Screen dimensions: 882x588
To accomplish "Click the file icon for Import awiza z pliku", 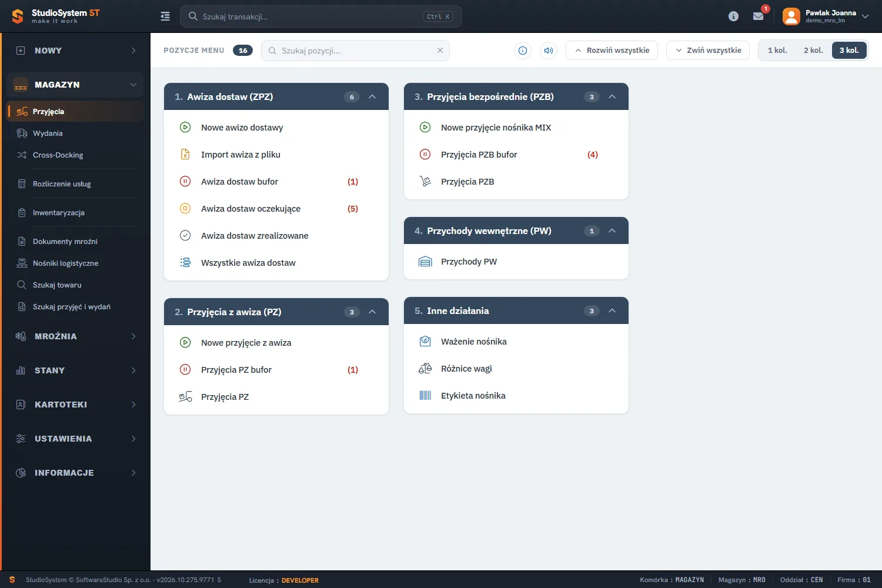I will coord(185,155).
